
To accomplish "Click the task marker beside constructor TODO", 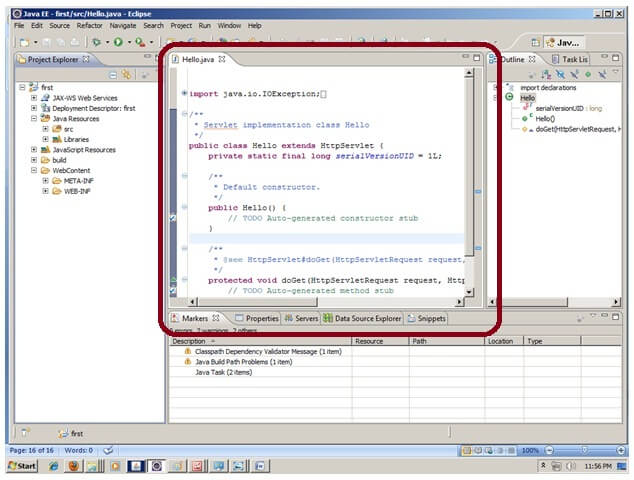I will tap(173, 218).
